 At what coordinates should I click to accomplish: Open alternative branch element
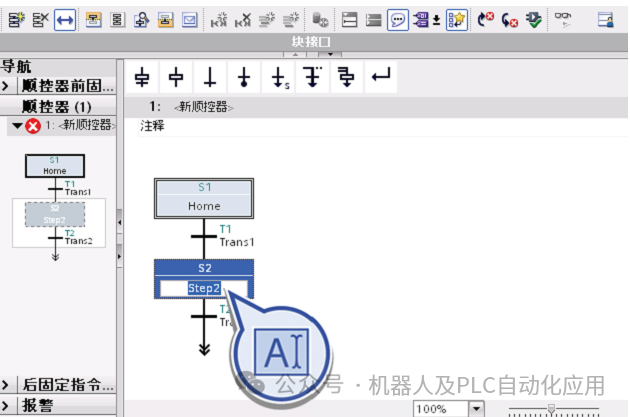(x=313, y=77)
